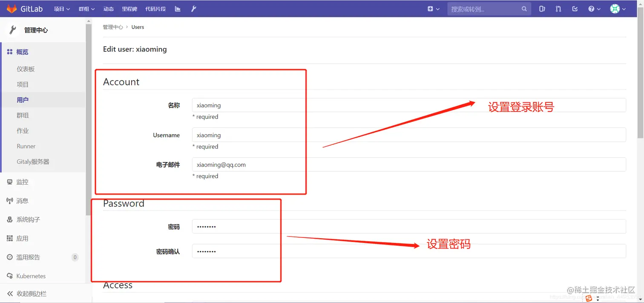This screenshot has height=303, width=644.
Task: Click into the Username field
Action: 409,135
